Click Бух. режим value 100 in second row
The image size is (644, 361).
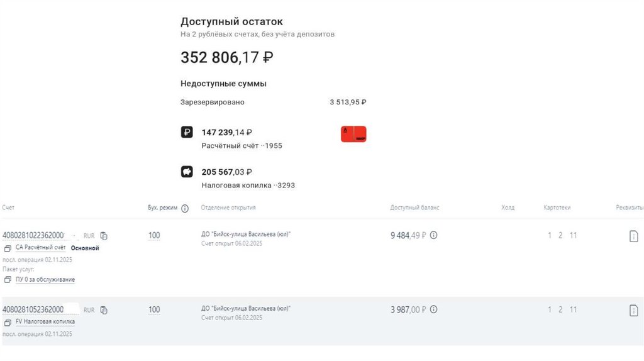pos(154,310)
